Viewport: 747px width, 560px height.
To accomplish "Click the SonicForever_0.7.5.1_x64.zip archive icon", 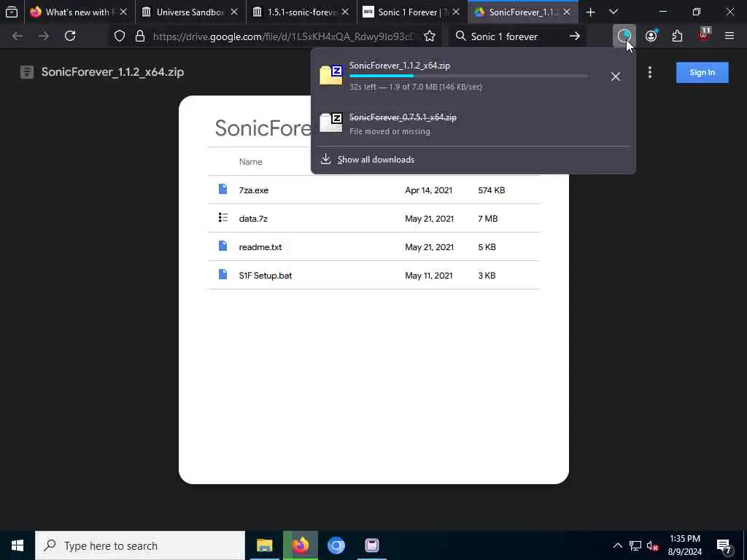I will tap(331, 122).
